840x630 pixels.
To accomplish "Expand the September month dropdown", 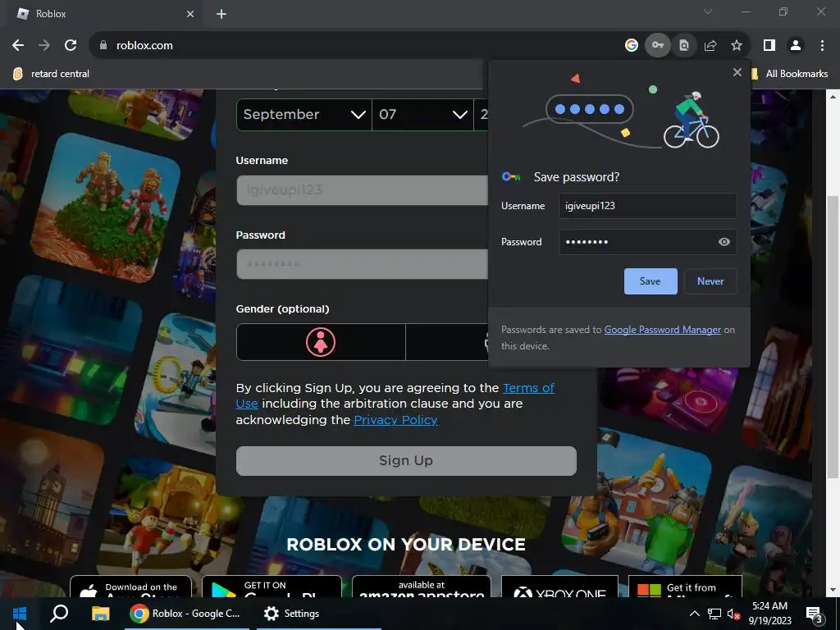I will (x=304, y=115).
